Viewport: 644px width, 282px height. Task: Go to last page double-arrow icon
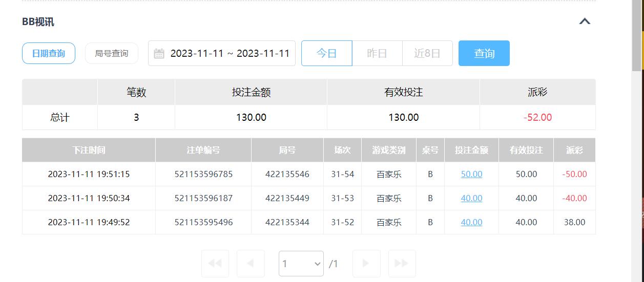402,263
